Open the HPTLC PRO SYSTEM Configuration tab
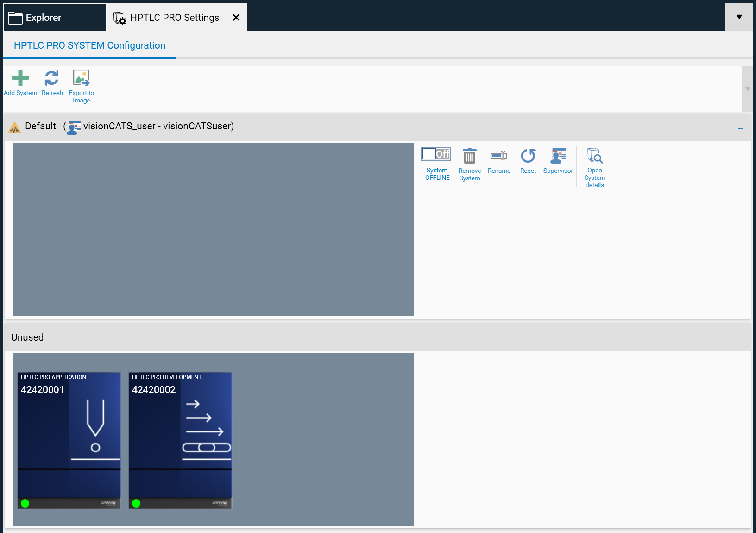This screenshot has height=533, width=756. (89, 45)
